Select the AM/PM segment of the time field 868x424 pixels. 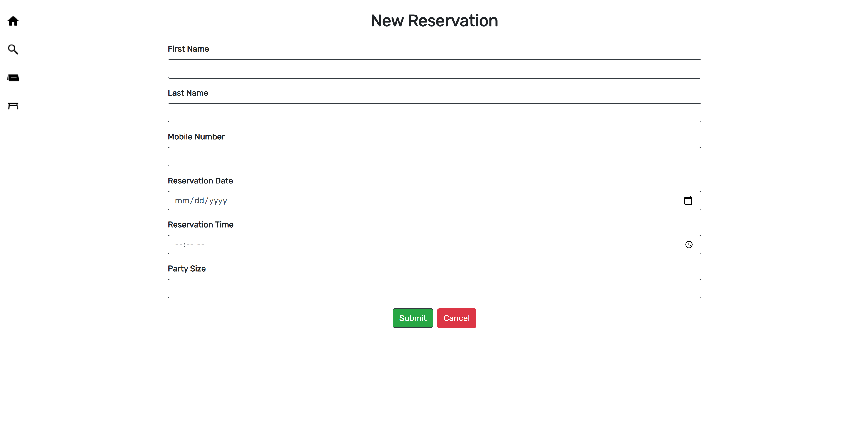click(x=201, y=245)
